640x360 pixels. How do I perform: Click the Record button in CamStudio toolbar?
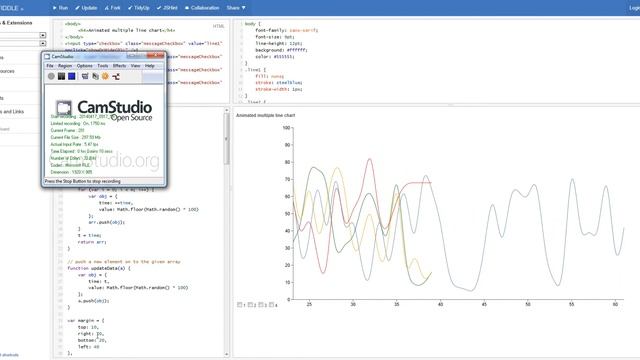coord(51,76)
